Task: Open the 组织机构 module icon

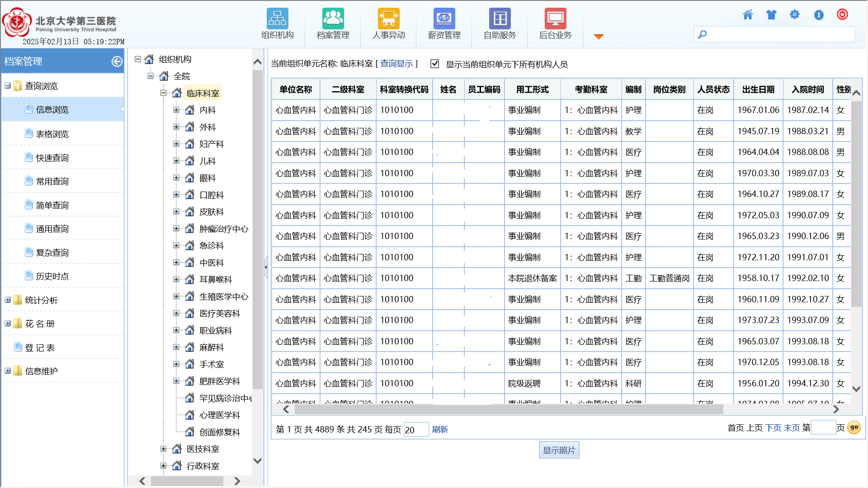Action: tap(277, 19)
